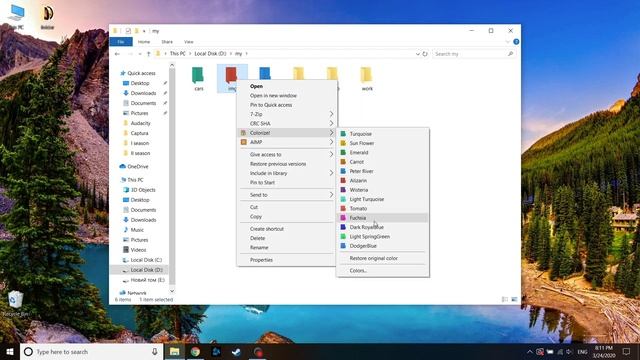This screenshot has width=640, height=360.
Task: Open OneDrive in sidebar
Action: tap(138, 167)
